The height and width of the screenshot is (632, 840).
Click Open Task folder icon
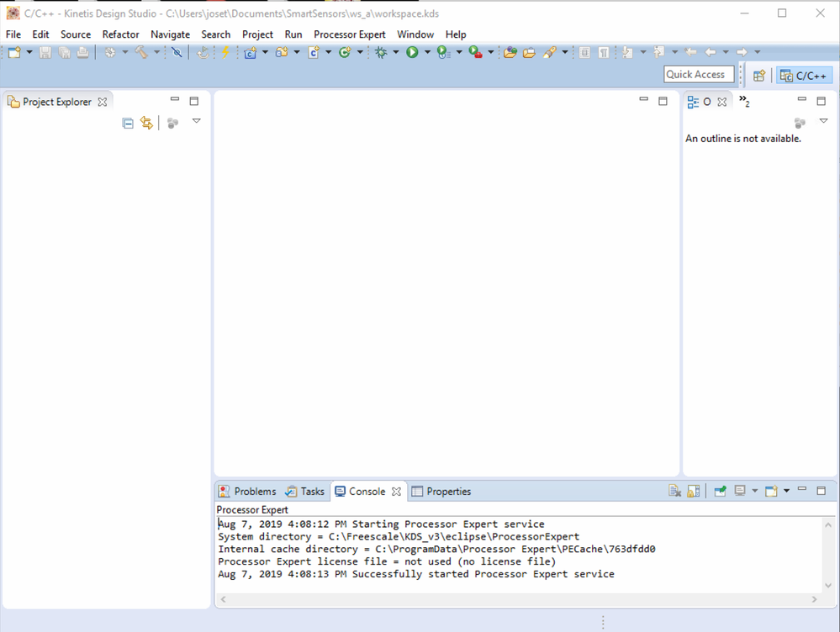[529, 52]
